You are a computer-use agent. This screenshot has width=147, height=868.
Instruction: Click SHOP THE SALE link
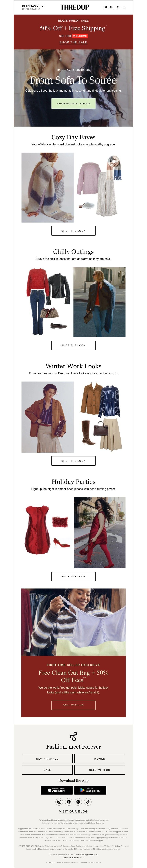[73, 42]
